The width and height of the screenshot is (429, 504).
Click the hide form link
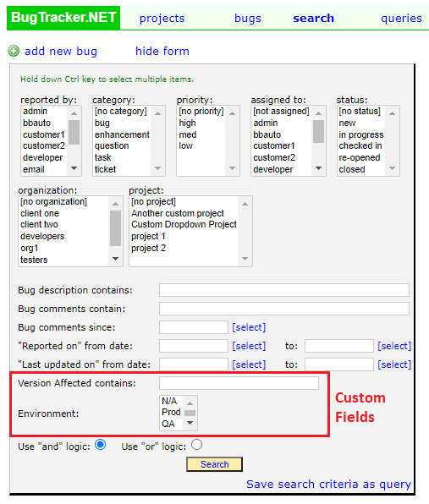162,51
